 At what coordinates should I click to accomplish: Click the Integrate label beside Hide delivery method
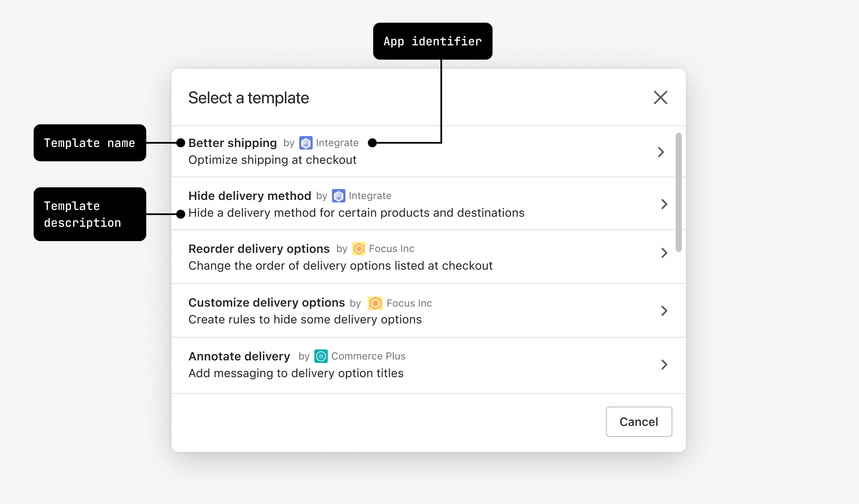point(370,196)
